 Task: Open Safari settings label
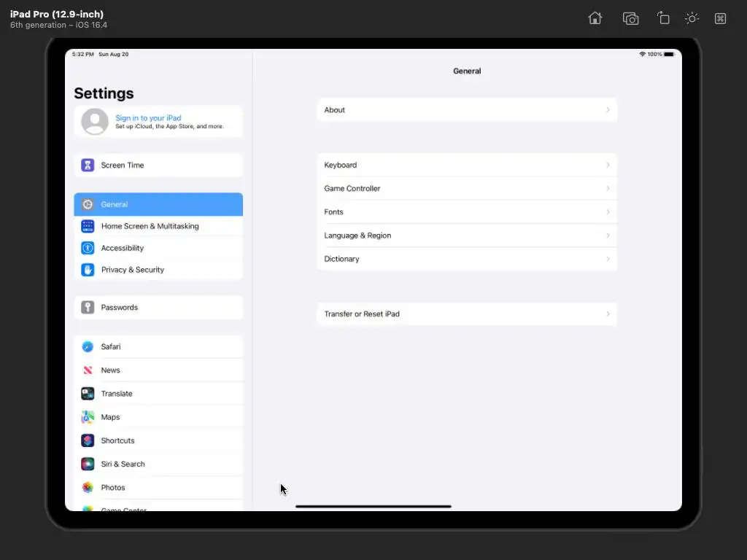coord(111,346)
